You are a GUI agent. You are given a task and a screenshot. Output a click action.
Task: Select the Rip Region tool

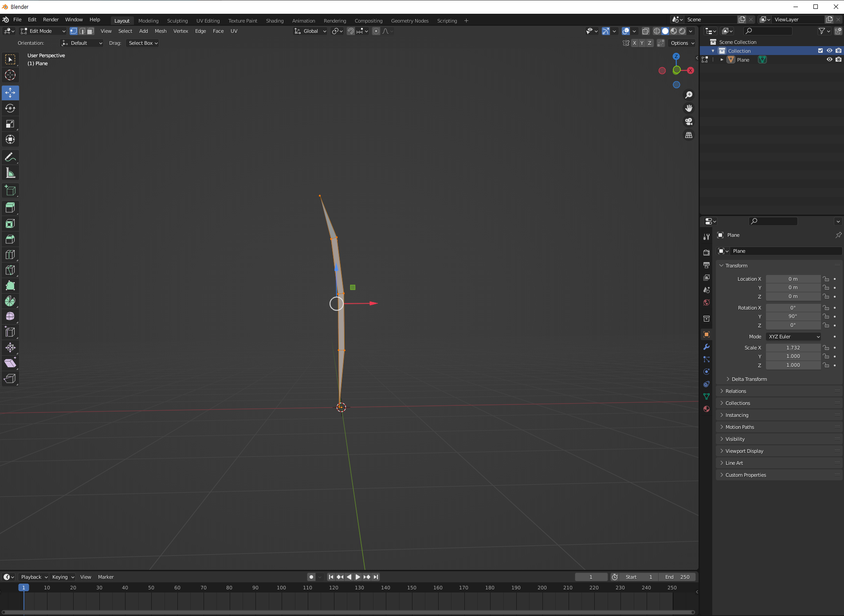coord(10,379)
